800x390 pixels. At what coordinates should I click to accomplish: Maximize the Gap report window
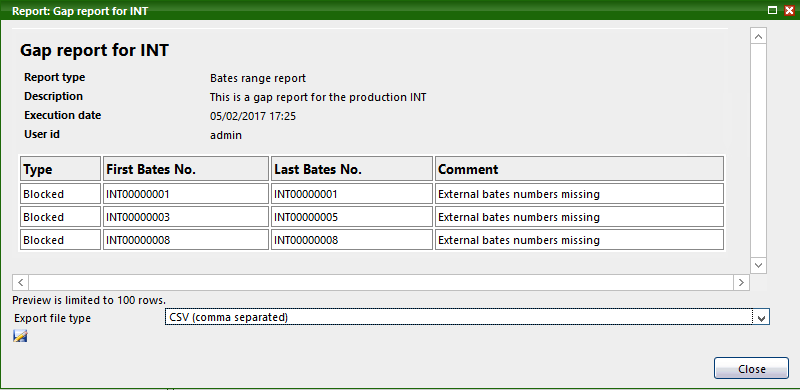[x=773, y=10]
